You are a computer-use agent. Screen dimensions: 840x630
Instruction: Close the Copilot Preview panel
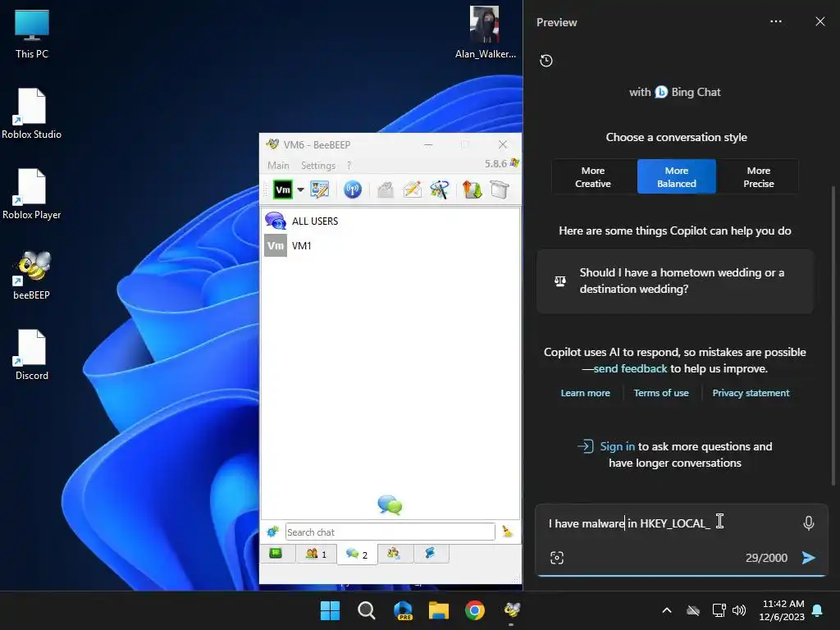820,21
